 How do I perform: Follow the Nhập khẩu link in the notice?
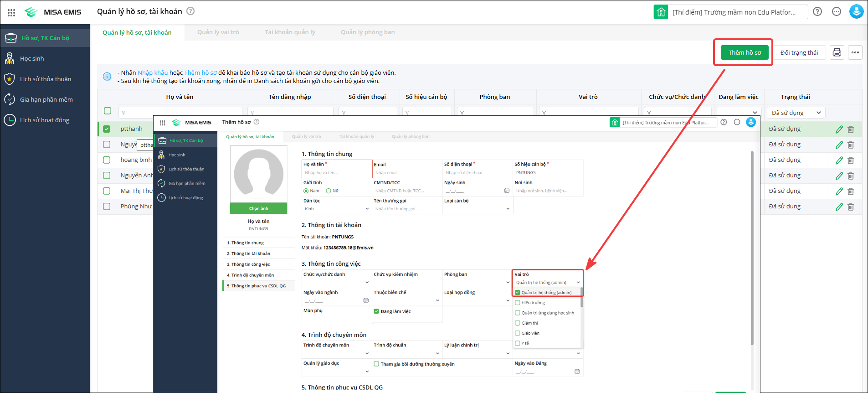[x=153, y=72]
